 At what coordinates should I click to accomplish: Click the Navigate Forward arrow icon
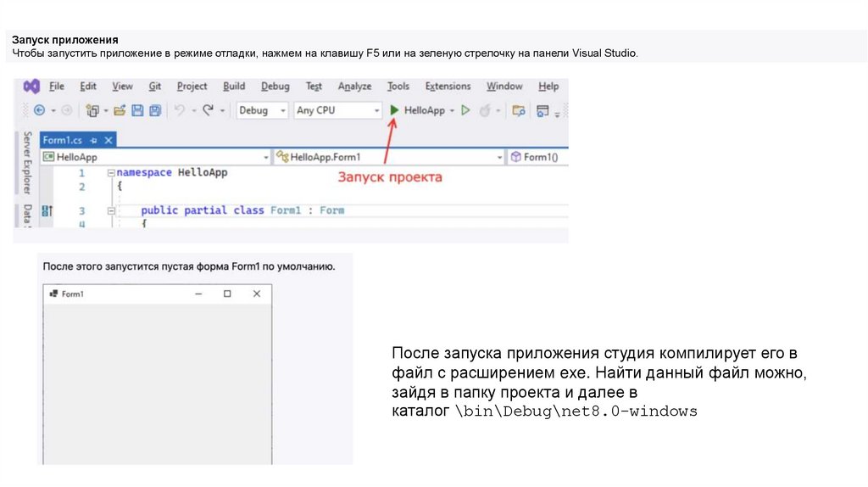click(x=67, y=110)
